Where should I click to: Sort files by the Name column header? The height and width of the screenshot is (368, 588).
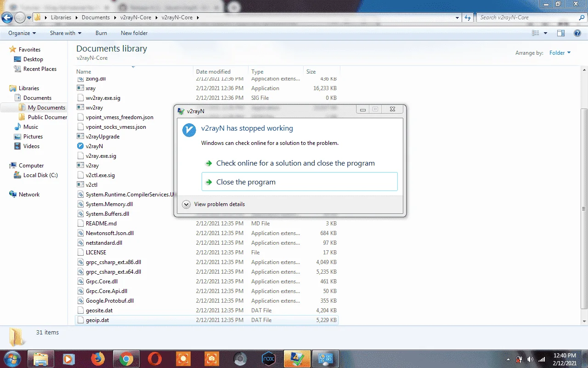point(134,71)
